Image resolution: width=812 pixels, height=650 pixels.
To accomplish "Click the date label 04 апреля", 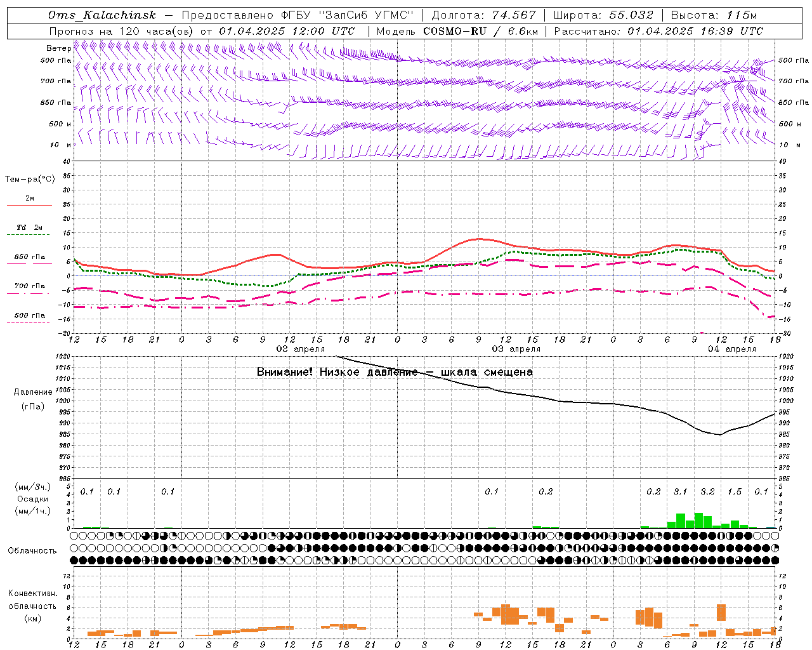I will [732, 349].
